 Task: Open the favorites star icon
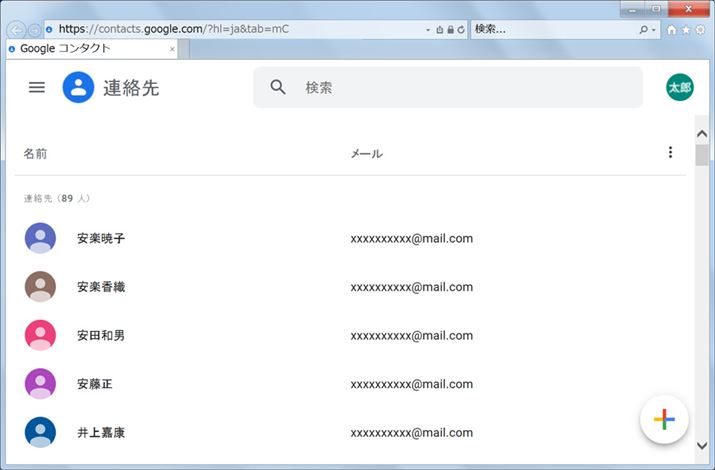686,30
